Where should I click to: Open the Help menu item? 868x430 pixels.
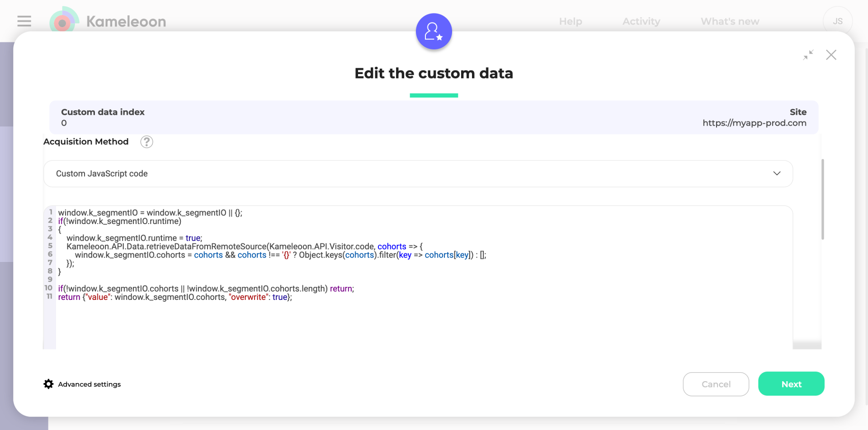click(x=570, y=21)
